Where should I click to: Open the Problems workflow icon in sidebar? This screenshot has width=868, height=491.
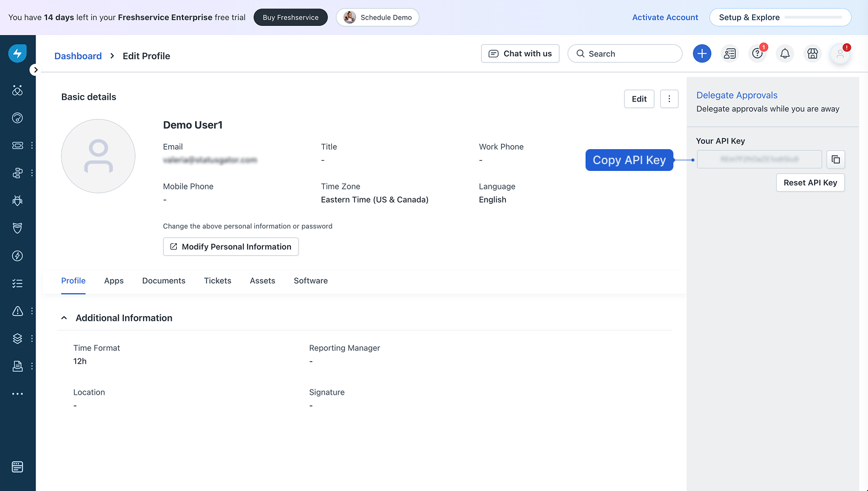click(17, 173)
